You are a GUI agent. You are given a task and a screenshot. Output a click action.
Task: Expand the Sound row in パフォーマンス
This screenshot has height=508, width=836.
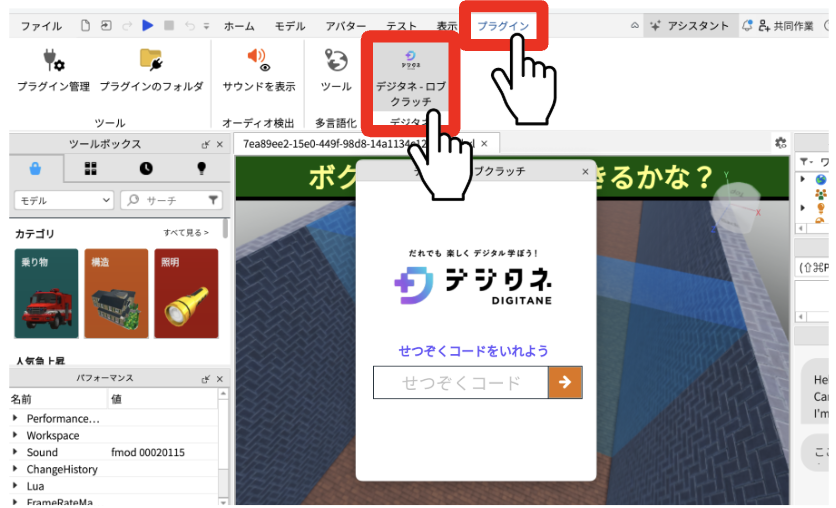click(x=15, y=452)
